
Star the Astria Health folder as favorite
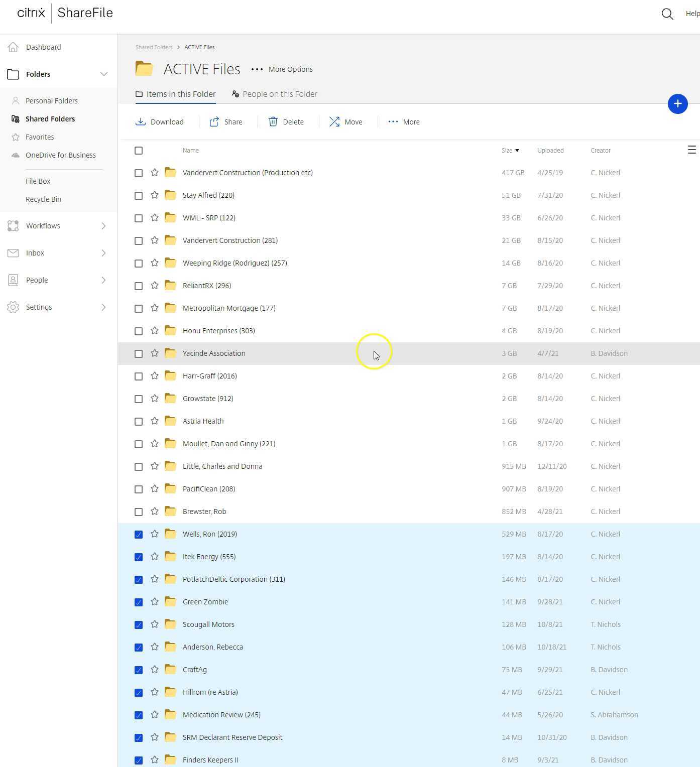click(x=154, y=421)
